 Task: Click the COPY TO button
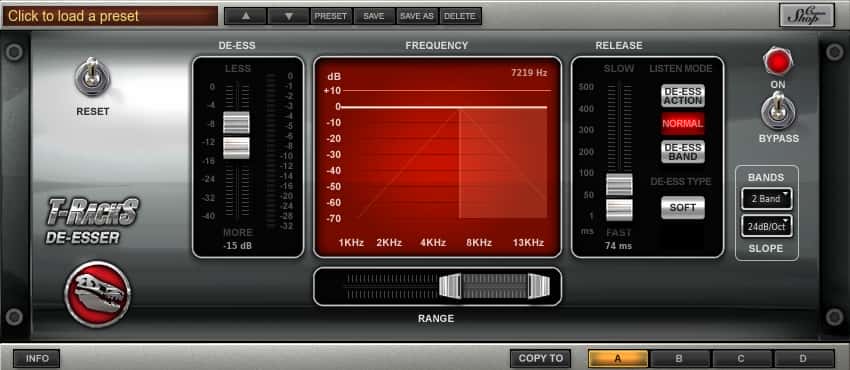tap(540, 358)
